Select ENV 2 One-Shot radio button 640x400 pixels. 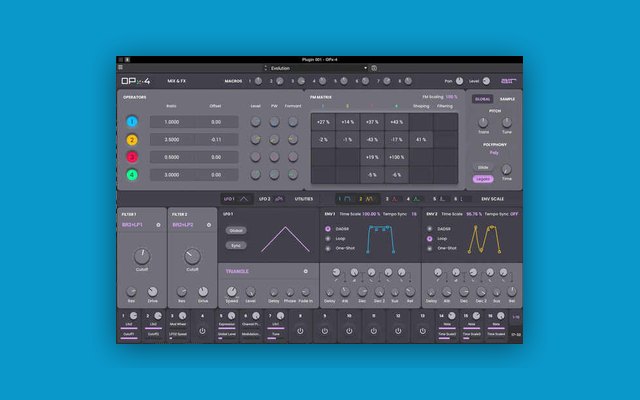tap(429, 248)
